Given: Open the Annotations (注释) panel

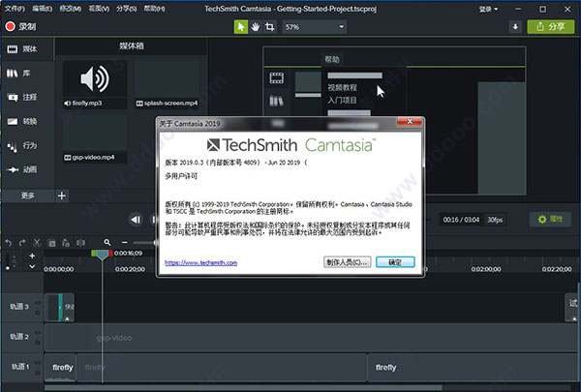Looking at the screenshot, I should pyautogui.click(x=22, y=97).
